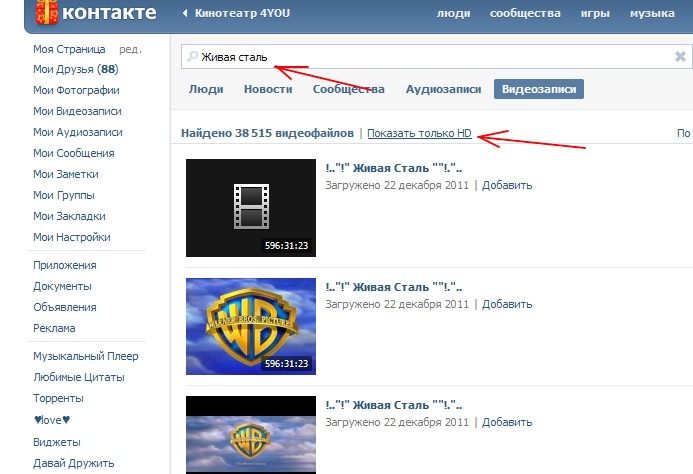This screenshot has width=693, height=474.
Task: Open Мои Фотографии
Action: [x=76, y=90]
